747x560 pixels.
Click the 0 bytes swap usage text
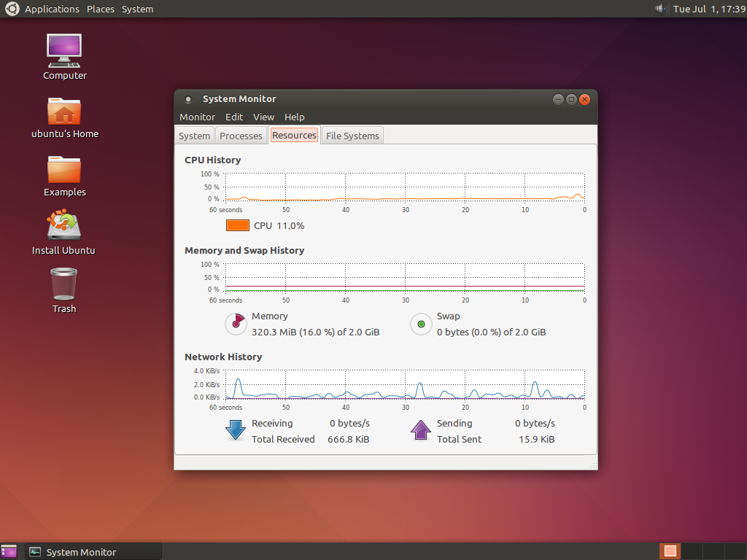491,332
